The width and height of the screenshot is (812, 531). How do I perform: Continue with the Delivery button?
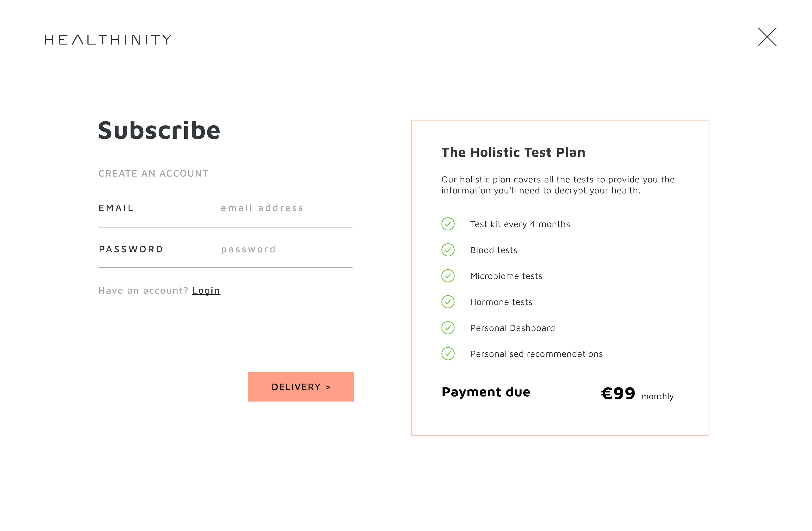301,386
